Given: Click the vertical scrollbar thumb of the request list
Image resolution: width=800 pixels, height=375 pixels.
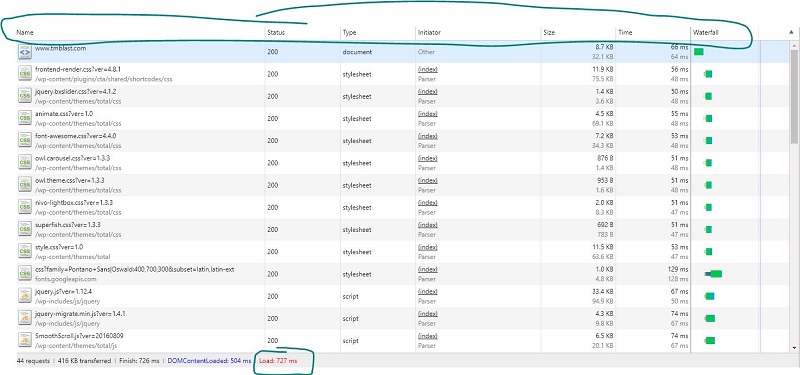Looking at the screenshot, I should pos(794,96).
